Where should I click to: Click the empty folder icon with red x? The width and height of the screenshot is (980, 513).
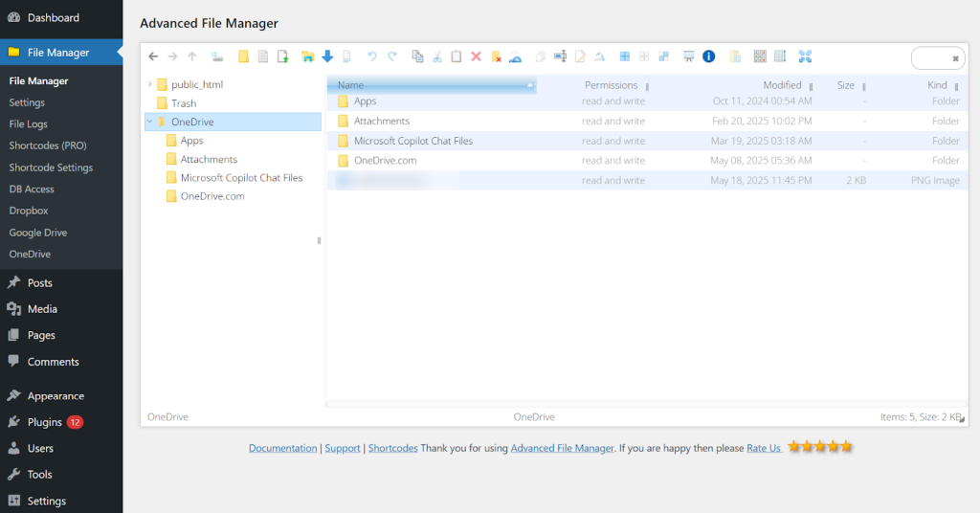497,56
